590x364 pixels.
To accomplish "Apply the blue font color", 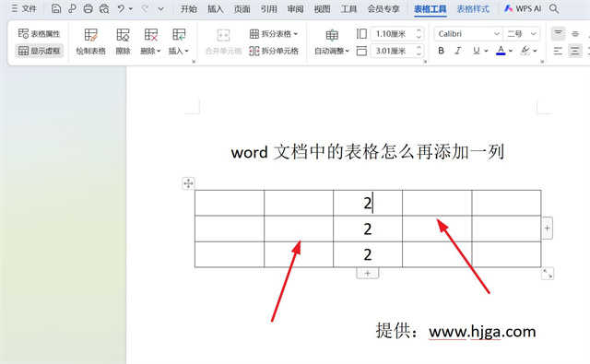I will pyautogui.click(x=501, y=51).
